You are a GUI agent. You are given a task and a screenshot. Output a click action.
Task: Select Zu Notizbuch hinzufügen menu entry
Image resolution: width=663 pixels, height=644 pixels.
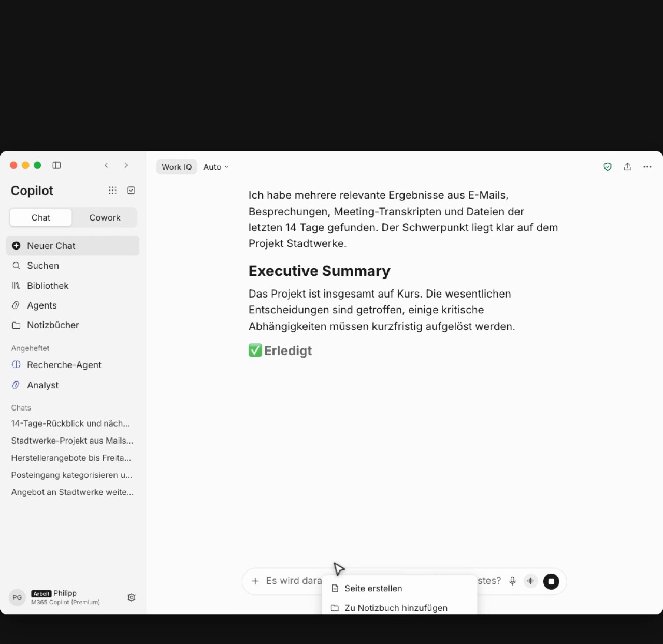tap(399, 608)
